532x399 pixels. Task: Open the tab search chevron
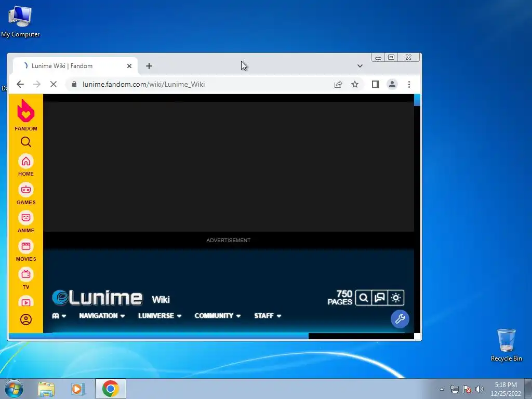click(360, 66)
